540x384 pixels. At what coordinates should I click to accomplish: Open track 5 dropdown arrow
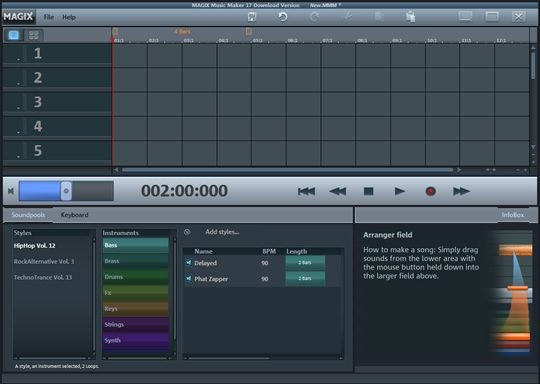pyautogui.click(x=18, y=156)
